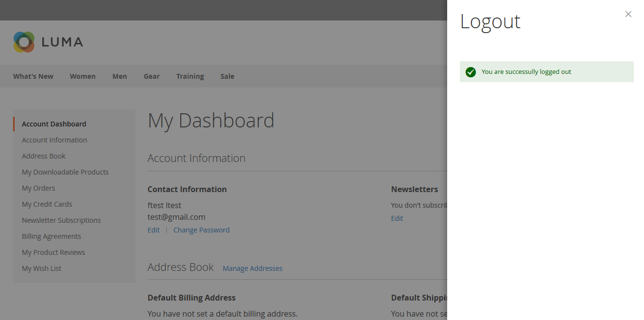The image size is (644, 320).
Task: Go to the Gear category
Action: [x=152, y=76]
